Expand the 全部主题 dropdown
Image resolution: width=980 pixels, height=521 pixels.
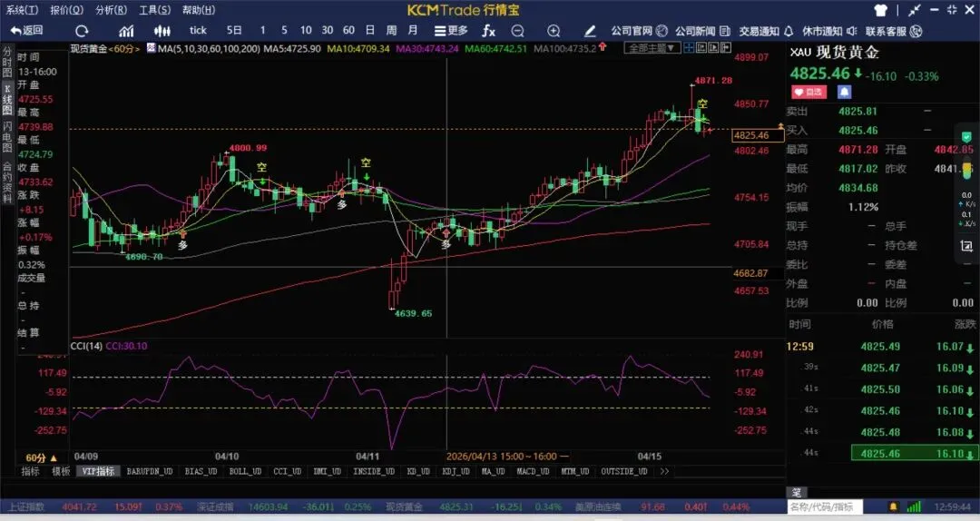tap(652, 48)
